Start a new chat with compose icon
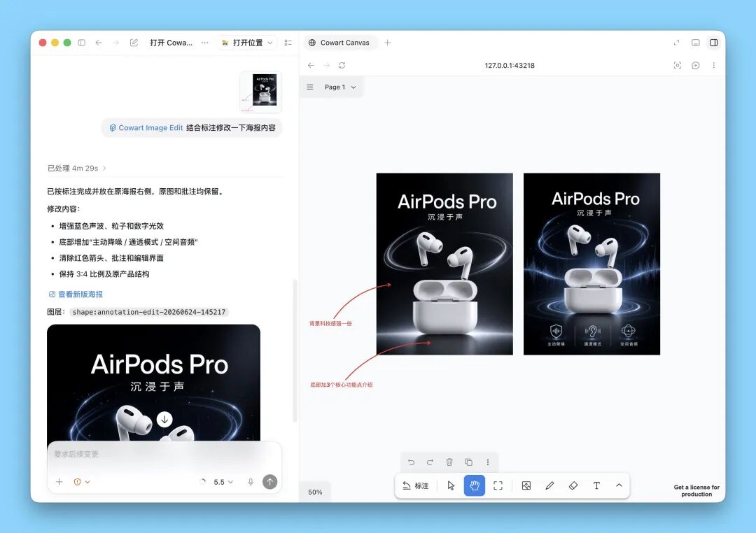The width and height of the screenshot is (756, 533). pos(134,43)
